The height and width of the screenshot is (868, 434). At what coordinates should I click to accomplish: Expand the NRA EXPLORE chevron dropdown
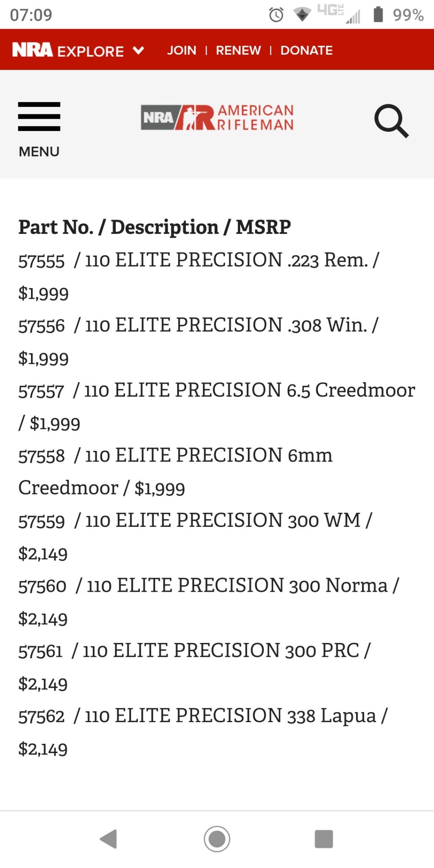point(139,50)
